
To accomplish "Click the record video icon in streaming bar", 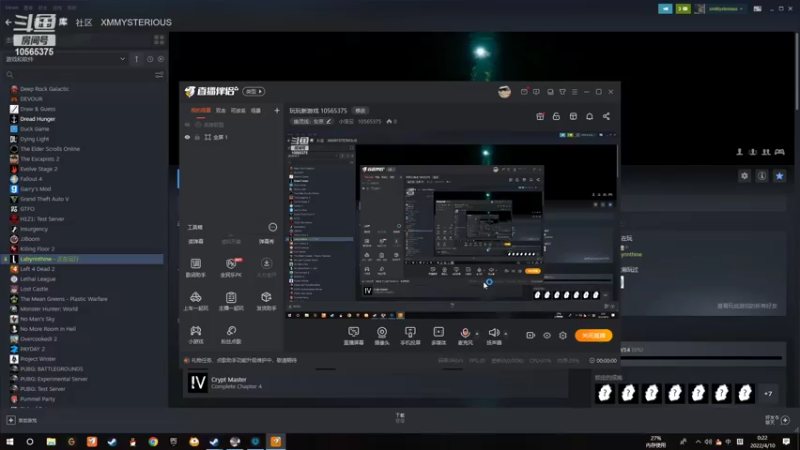I will [x=531, y=335].
